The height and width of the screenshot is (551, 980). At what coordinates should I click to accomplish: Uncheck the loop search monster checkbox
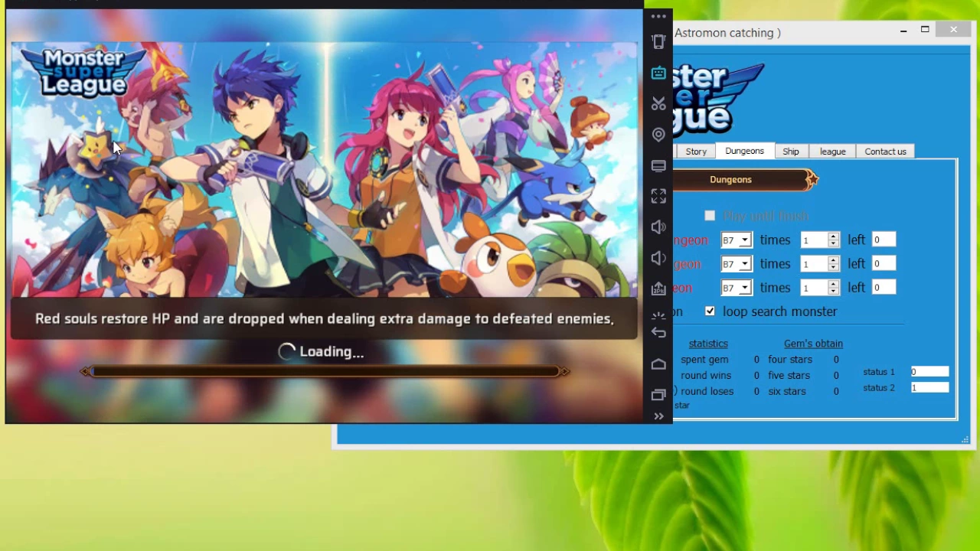[x=710, y=311]
